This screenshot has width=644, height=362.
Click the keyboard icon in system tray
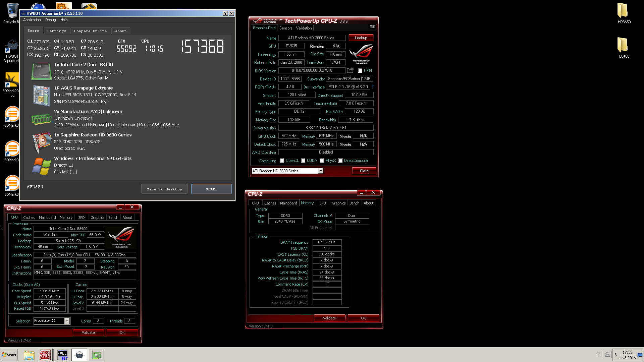point(607,355)
